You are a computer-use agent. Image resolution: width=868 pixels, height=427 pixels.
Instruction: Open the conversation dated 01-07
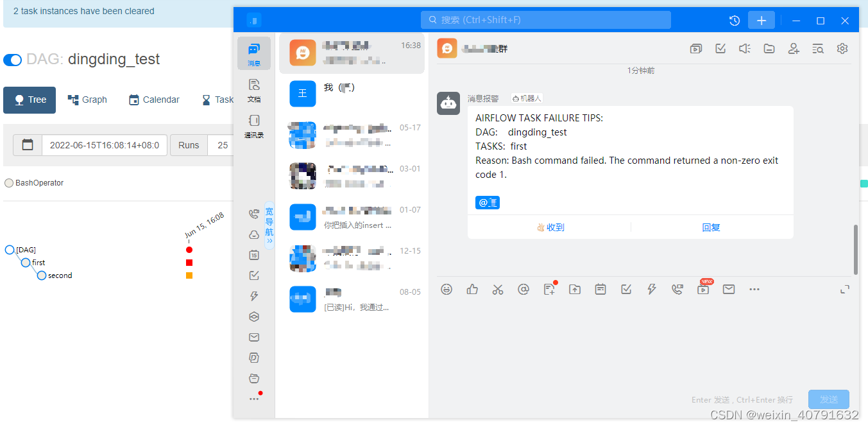(352, 217)
